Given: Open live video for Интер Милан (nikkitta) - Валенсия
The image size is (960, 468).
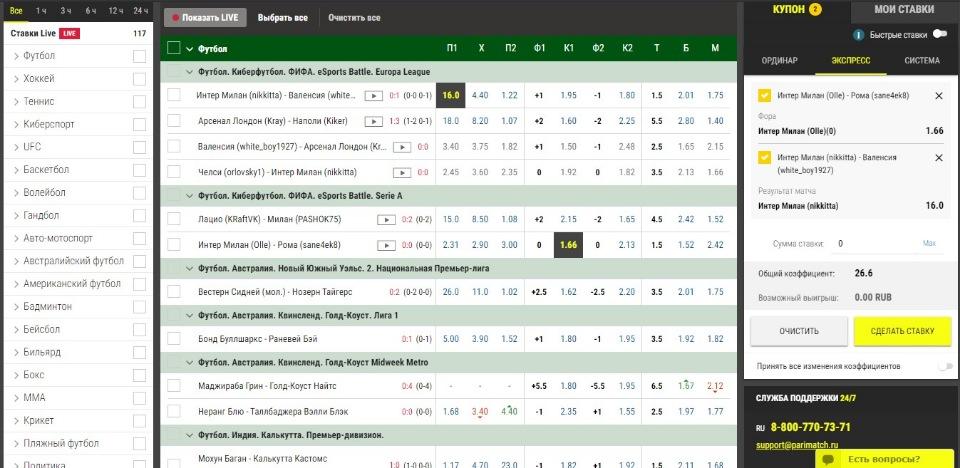Looking at the screenshot, I should tap(373, 96).
